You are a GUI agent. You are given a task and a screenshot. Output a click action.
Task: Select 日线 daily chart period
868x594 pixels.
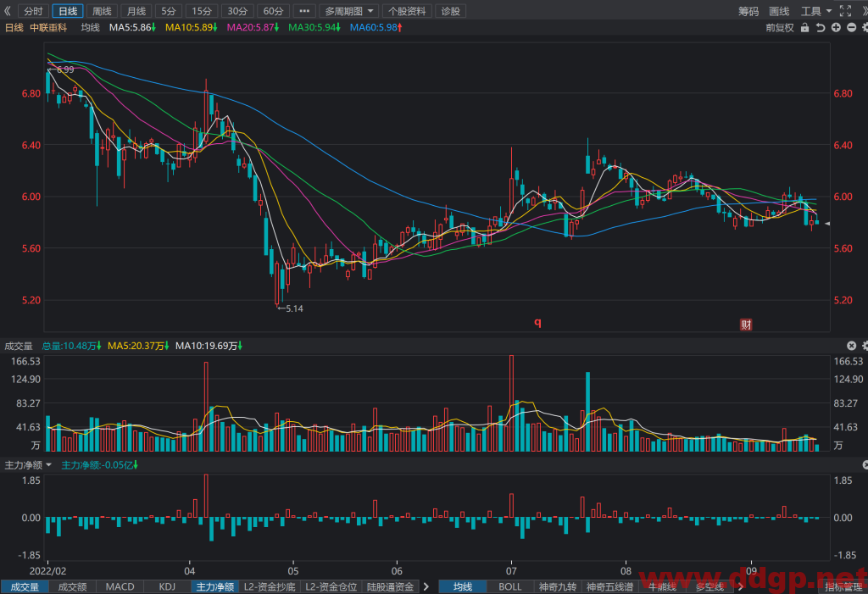[68, 11]
